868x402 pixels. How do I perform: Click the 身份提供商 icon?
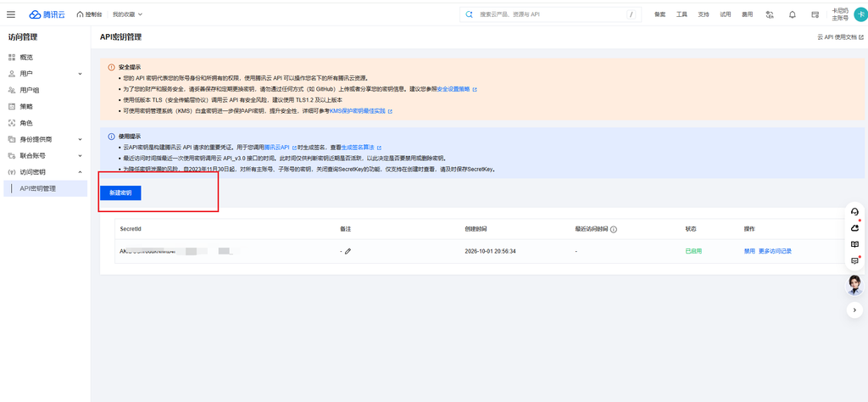(12, 140)
